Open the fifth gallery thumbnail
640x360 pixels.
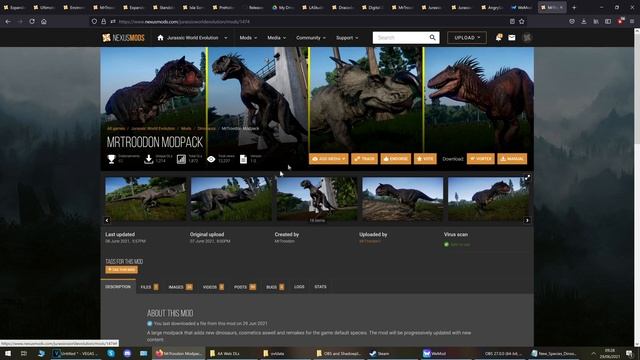click(x=488, y=199)
